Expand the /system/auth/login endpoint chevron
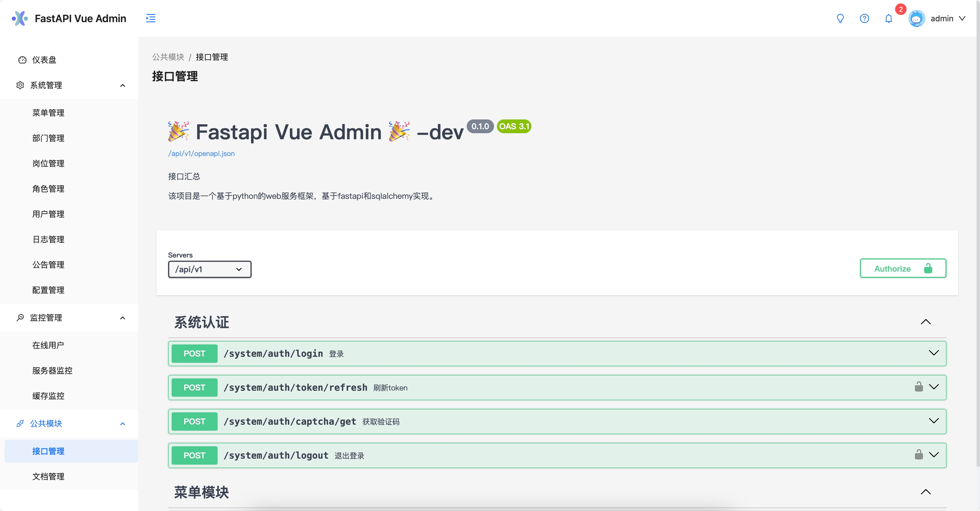Image resolution: width=980 pixels, height=511 pixels. pyautogui.click(x=934, y=353)
